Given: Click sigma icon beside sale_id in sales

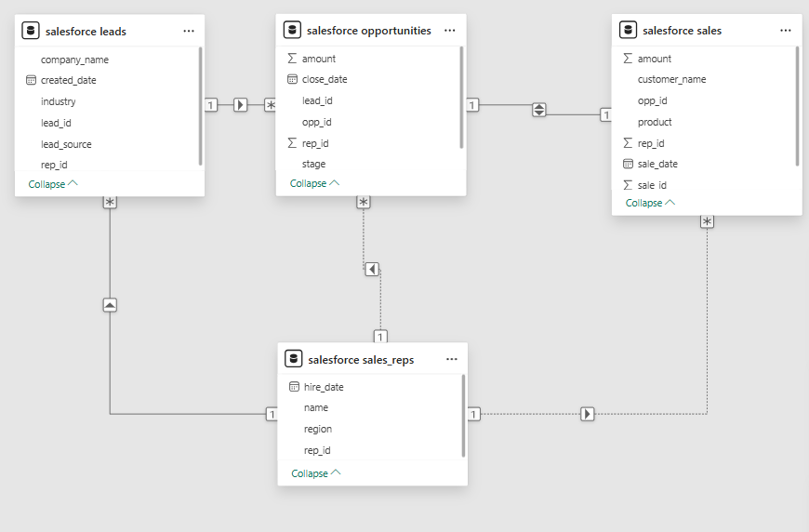Looking at the screenshot, I should click(628, 185).
